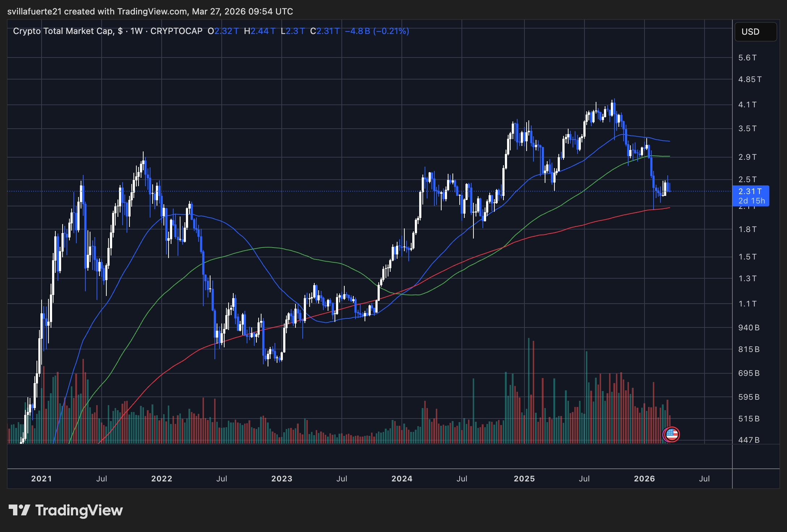Click the TradingView wordmark text

point(79,510)
